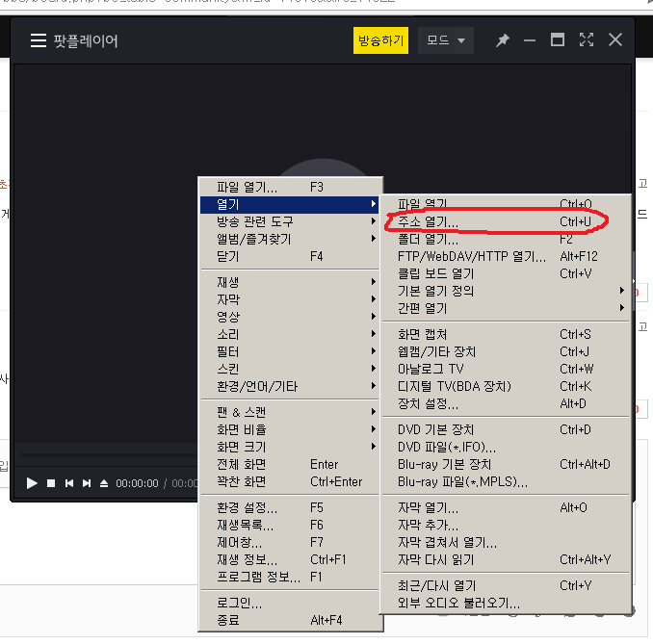The image size is (653, 644).
Task: Click the eject open-file icon
Action: click(x=104, y=483)
